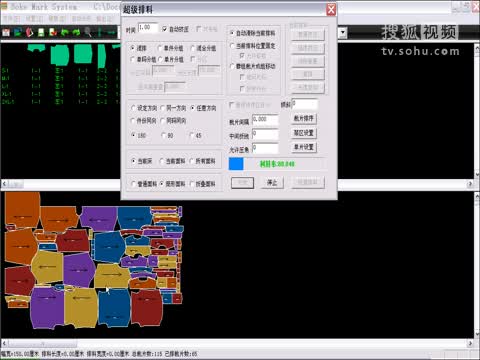This screenshot has height=360, width=480.
Task: Click the document with red mark icon
Action: pos(53,32)
